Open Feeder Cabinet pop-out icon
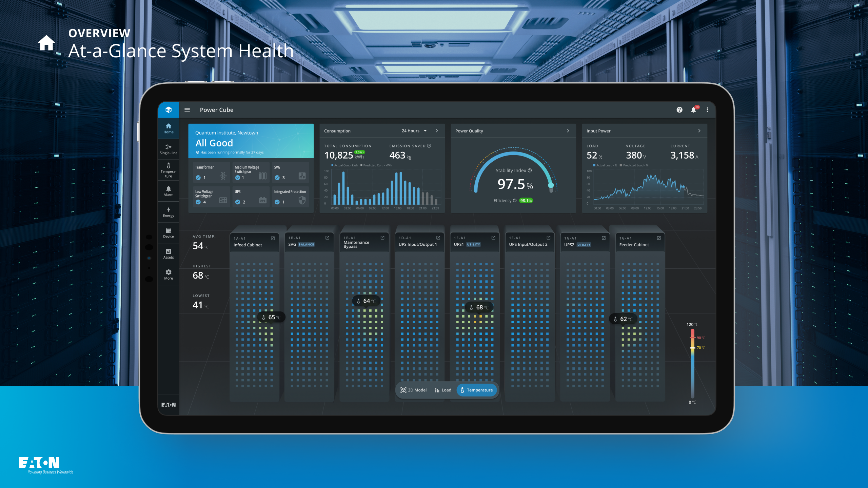The height and width of the screenshot is (488, 868). [x=659, y=238]
